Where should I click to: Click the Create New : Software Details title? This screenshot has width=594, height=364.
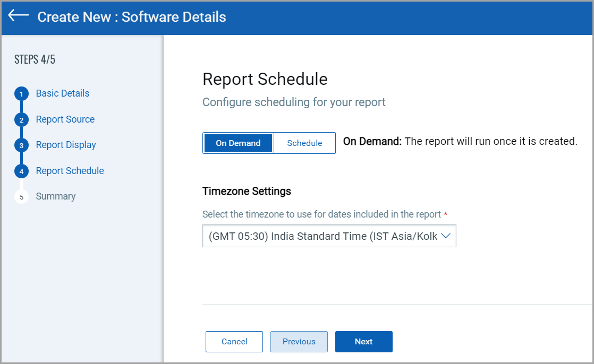(x=132, y=17)
